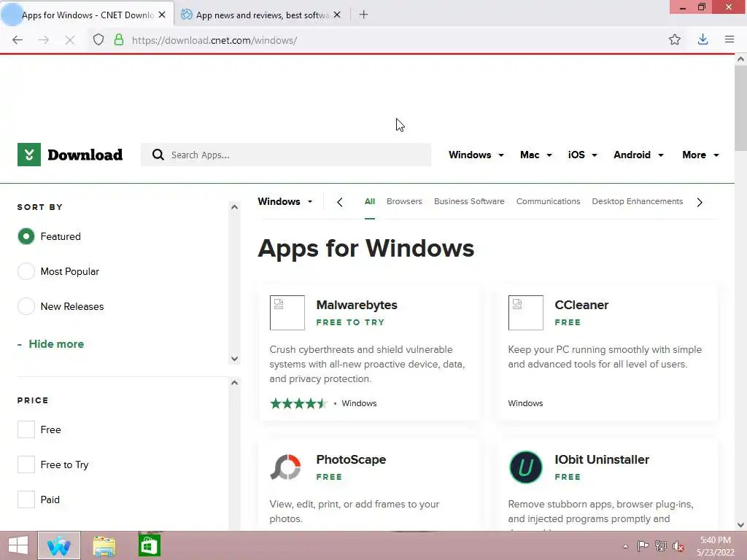747x560 pixels.
Task: Open the PhotoScape app title link
Action: [351, 459]
